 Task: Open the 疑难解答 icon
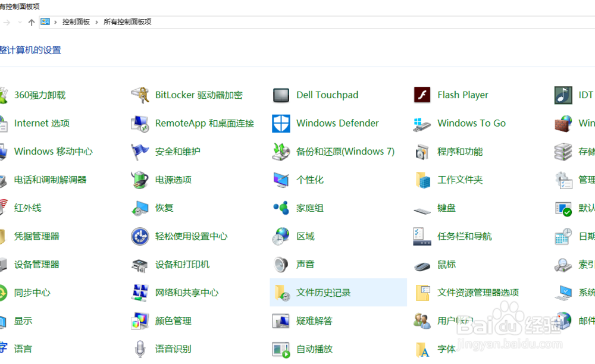click(x=281, y=321)
